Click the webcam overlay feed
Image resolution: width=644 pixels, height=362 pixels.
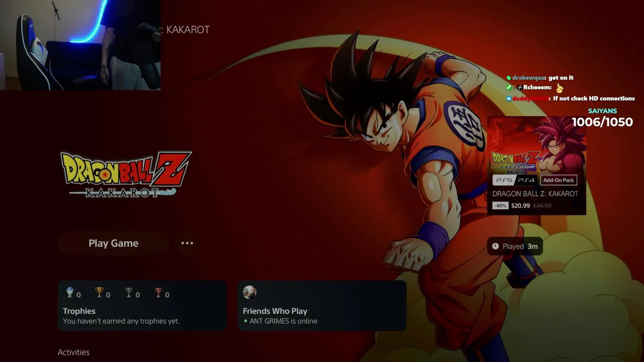pyautogui.click(x=80, y=45)
